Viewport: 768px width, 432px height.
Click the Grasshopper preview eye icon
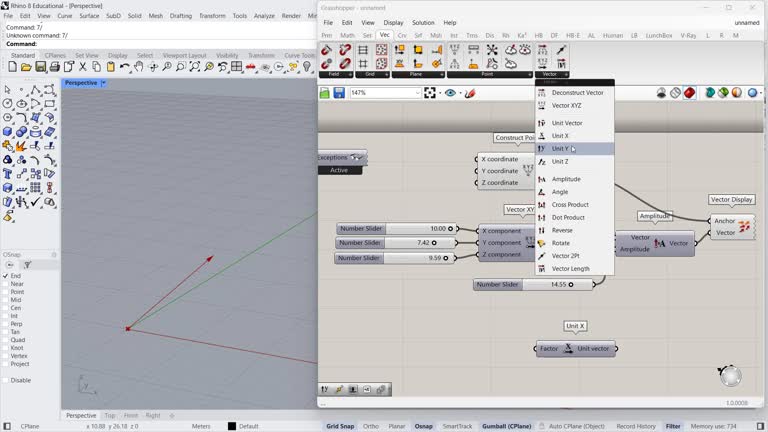[x=450, y=93]
